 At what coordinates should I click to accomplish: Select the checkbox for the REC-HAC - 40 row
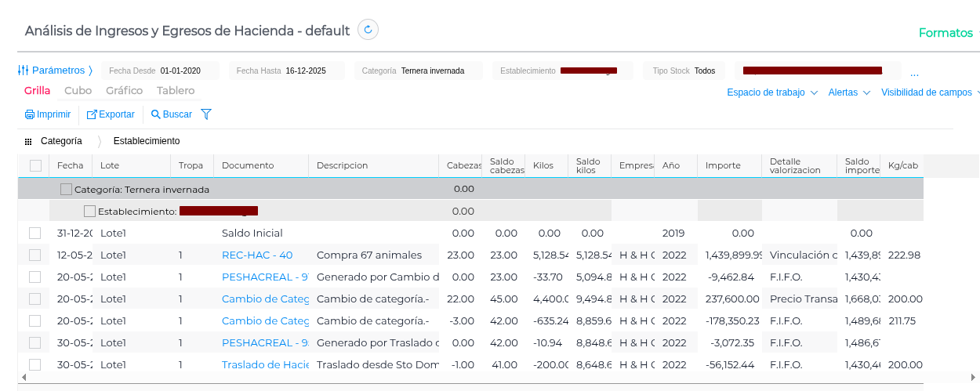(34, 255)
